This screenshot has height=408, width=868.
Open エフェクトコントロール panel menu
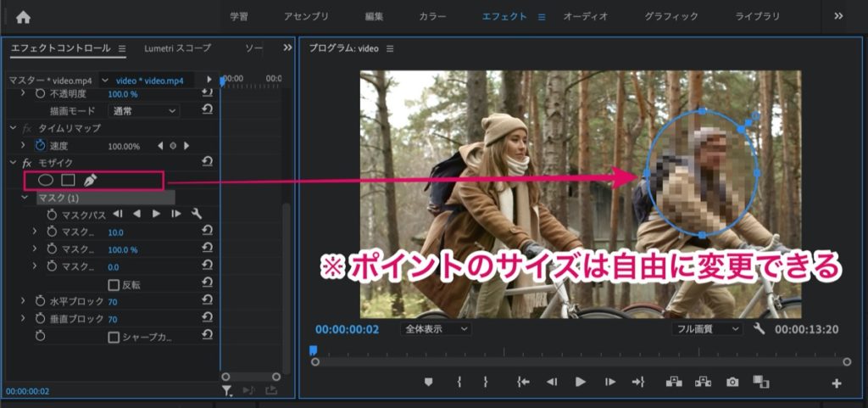coord(122,48)
